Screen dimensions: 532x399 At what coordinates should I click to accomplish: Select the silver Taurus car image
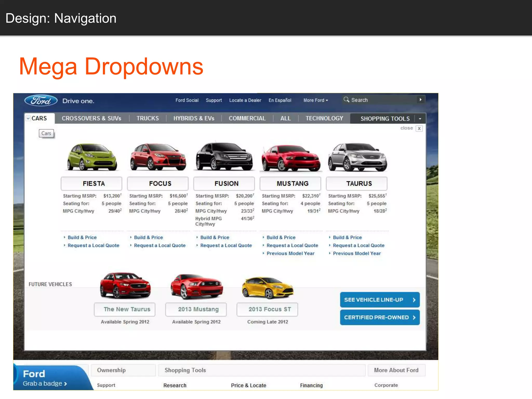pos(357,157)
